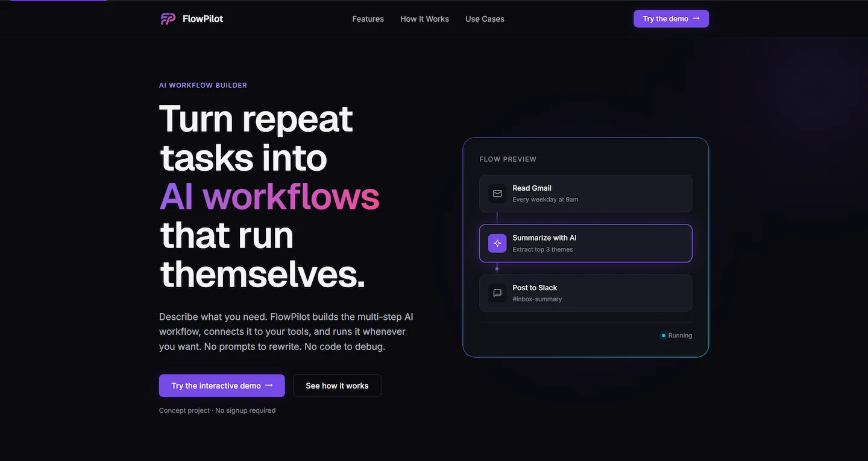Click the Running status dot

664,335
